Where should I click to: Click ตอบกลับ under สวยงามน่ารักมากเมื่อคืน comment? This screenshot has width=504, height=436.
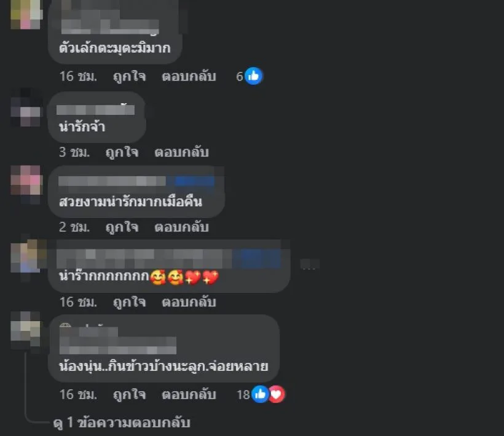tap(181, 227)
